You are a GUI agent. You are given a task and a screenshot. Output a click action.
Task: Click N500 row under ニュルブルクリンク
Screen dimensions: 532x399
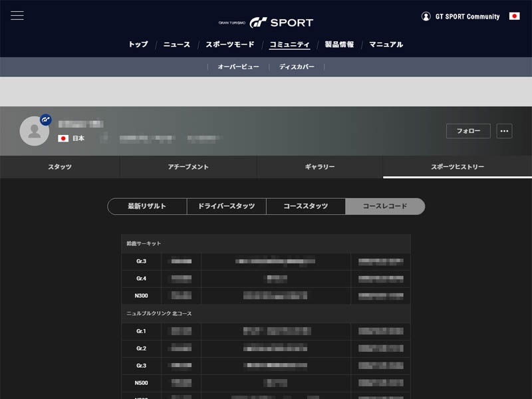tap(266, 383)
